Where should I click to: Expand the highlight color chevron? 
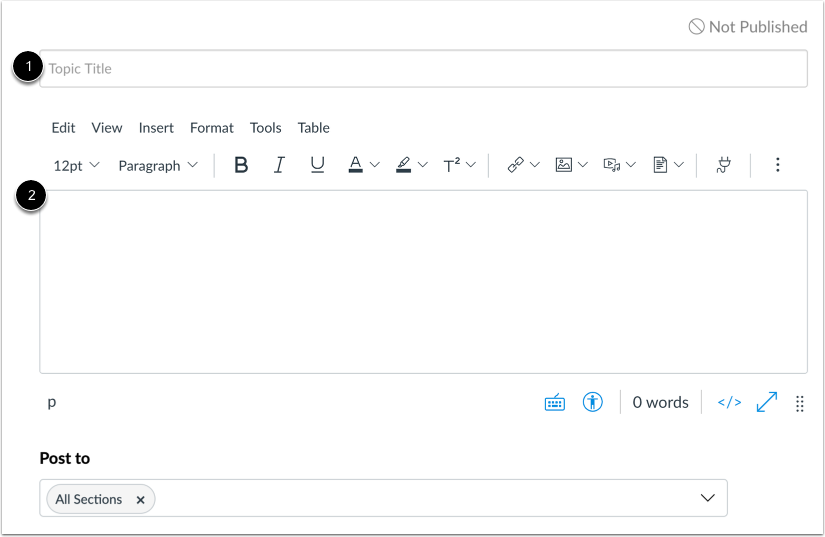coord(423,165)
